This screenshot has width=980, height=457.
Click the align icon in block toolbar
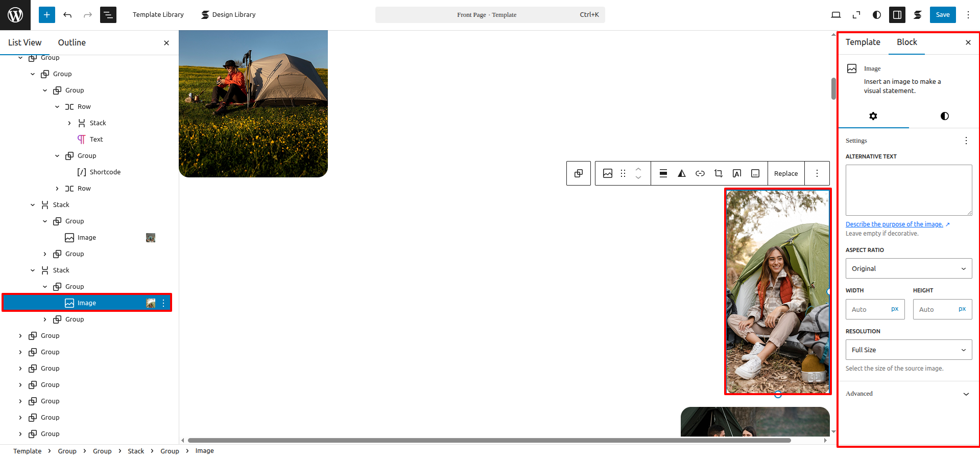[663, 174]
